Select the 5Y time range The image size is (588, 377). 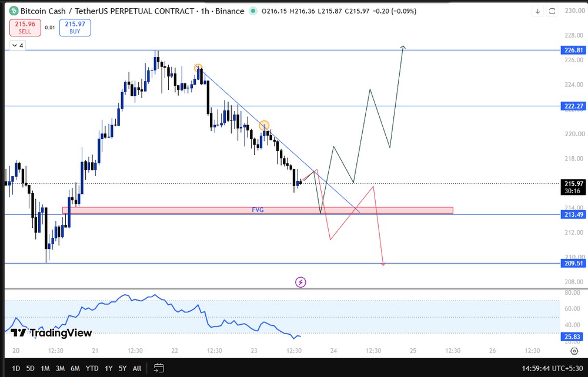pyautogui.click(x=123, y=368)
